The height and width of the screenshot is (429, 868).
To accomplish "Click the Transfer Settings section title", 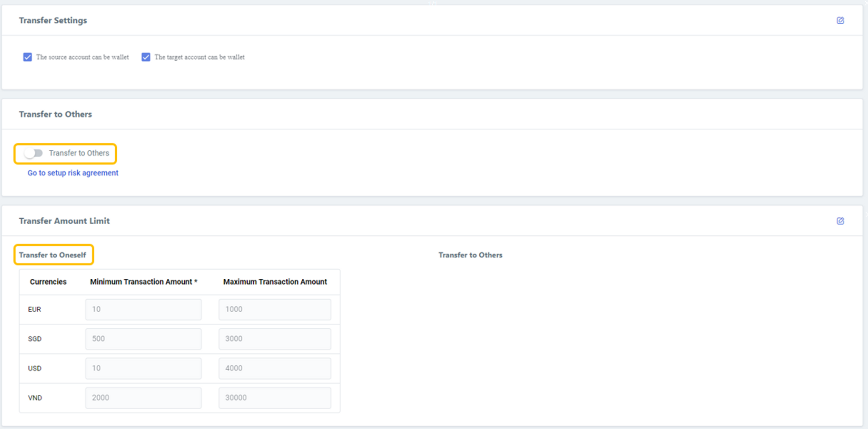I will click(x=53, y=20).
